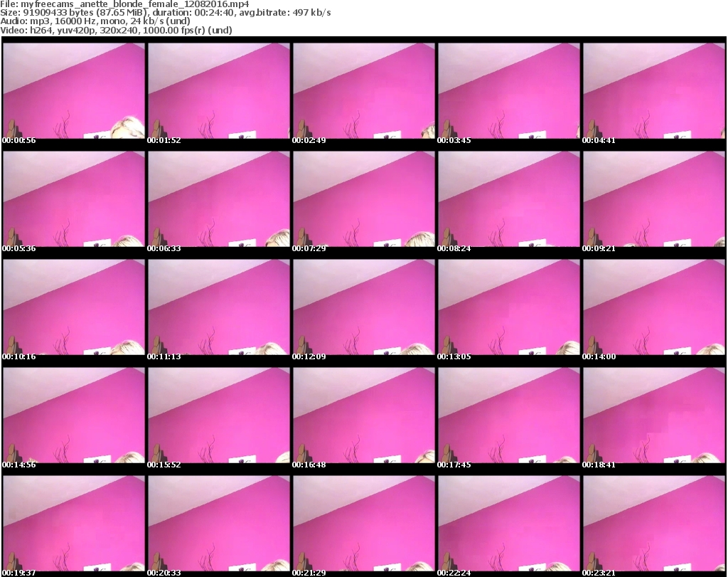Select the thumbnail at 00:14:00
This screenshot has height=577, width=728.
654,307
